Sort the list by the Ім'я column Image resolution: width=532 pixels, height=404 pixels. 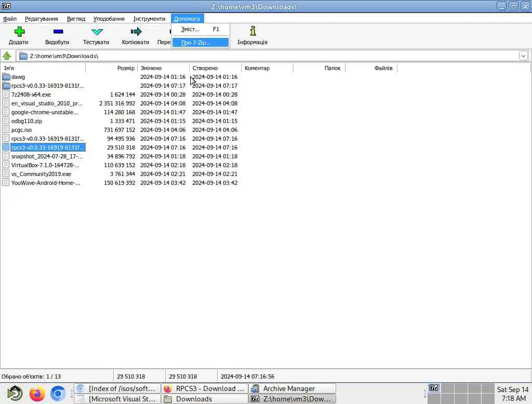43,68
